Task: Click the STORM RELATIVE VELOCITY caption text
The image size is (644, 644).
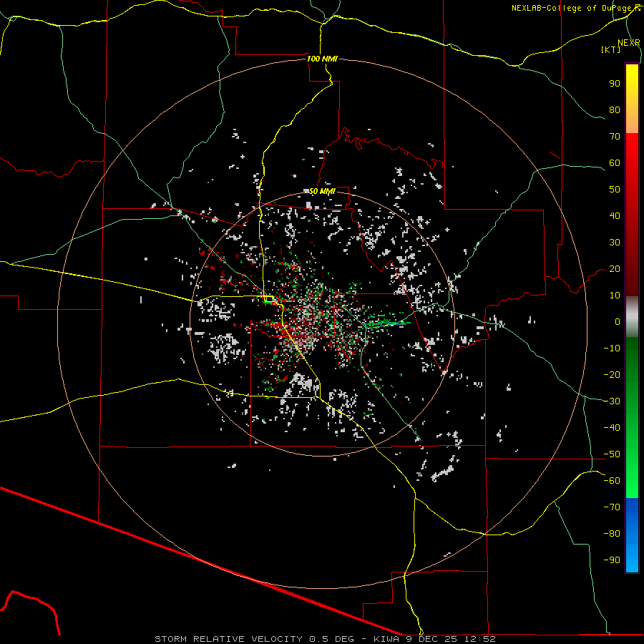Action: pos(230,639)
